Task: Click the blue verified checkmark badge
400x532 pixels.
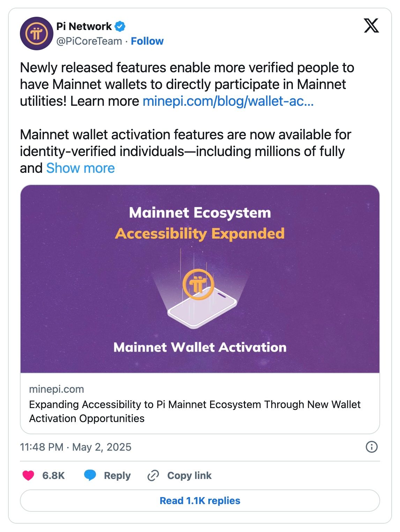Action: pyautogui.click(x=120, y=26)
